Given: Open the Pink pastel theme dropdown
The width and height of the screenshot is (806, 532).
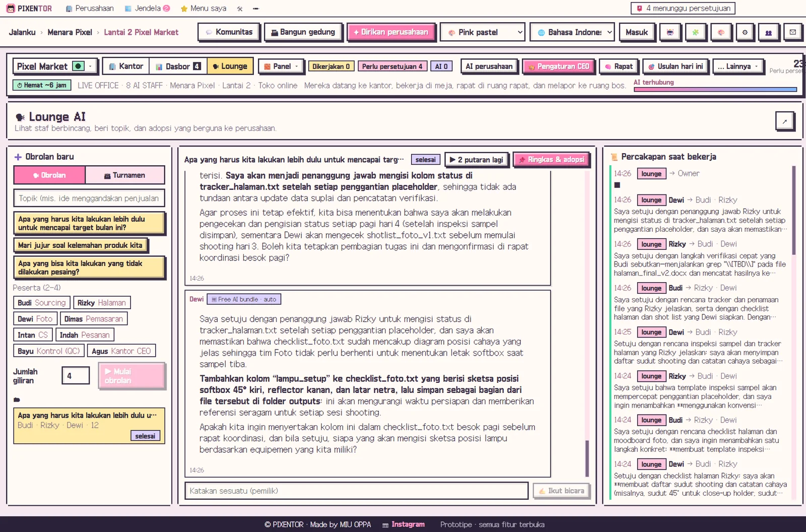Looking at the screenshot, I should click(x=483, y=32).
